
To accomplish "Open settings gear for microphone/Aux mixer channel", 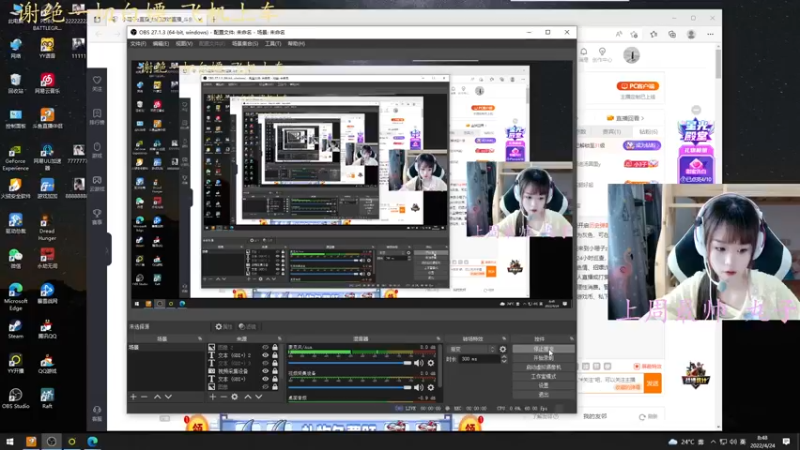I will [431, 363].
